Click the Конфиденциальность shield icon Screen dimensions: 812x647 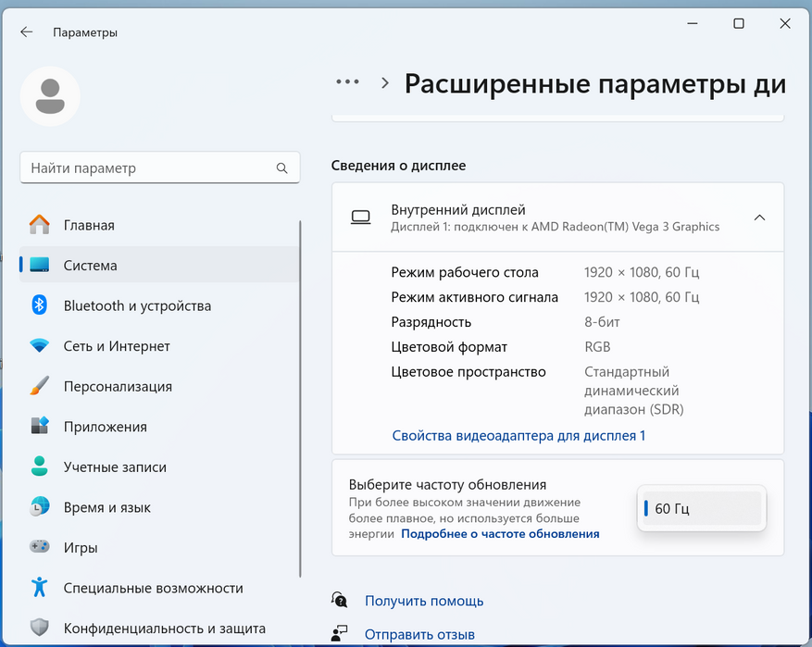pos(40,628)
